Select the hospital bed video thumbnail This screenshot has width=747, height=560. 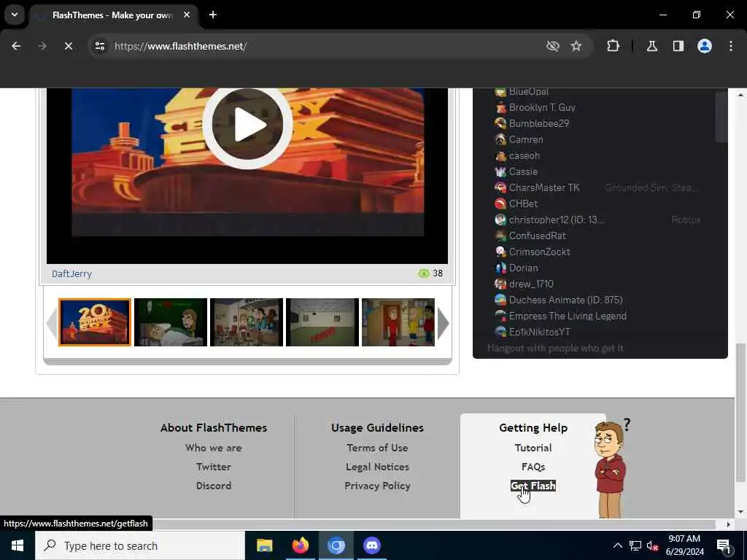171,322
